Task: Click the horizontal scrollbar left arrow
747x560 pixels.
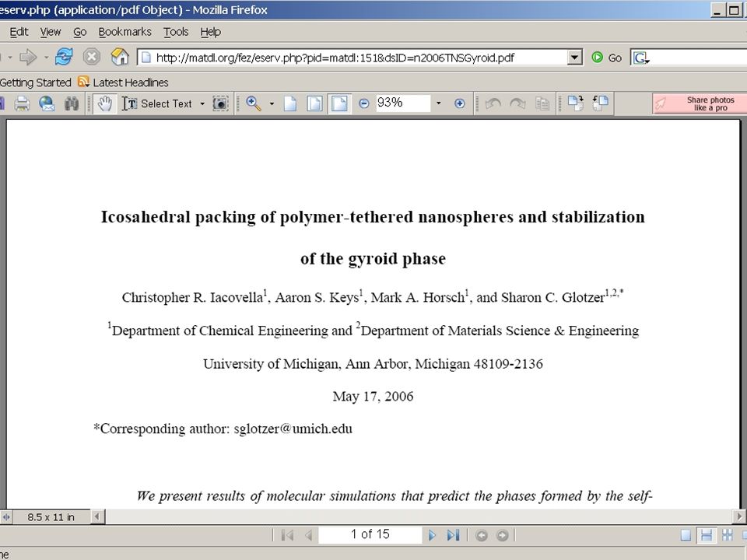Action: click(x=97, y=516)
